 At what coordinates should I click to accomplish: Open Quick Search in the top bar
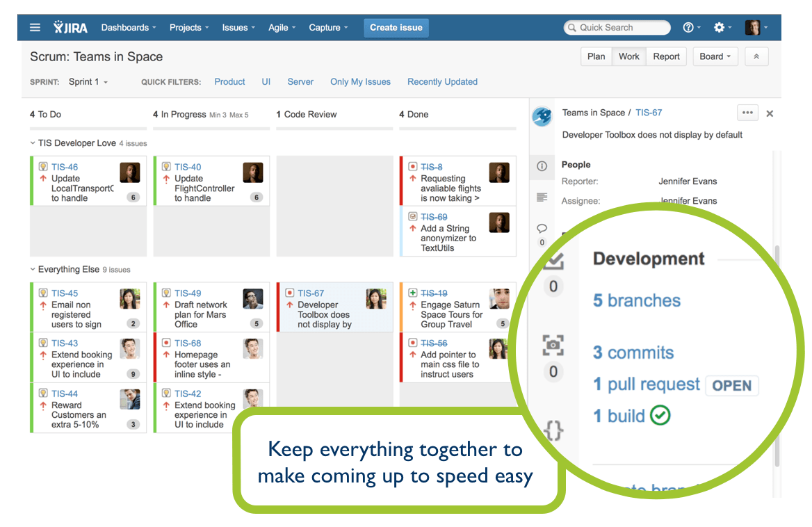click(616, 27)
